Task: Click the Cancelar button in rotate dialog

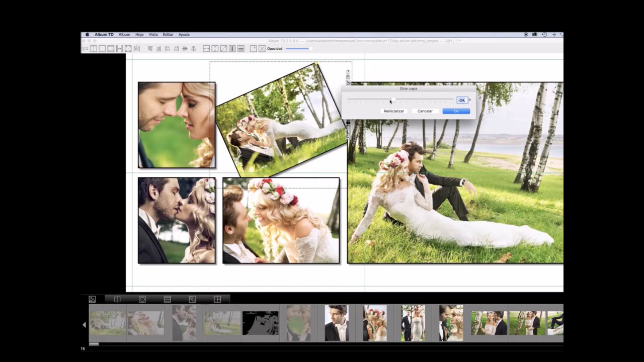Action: (425, 111)
